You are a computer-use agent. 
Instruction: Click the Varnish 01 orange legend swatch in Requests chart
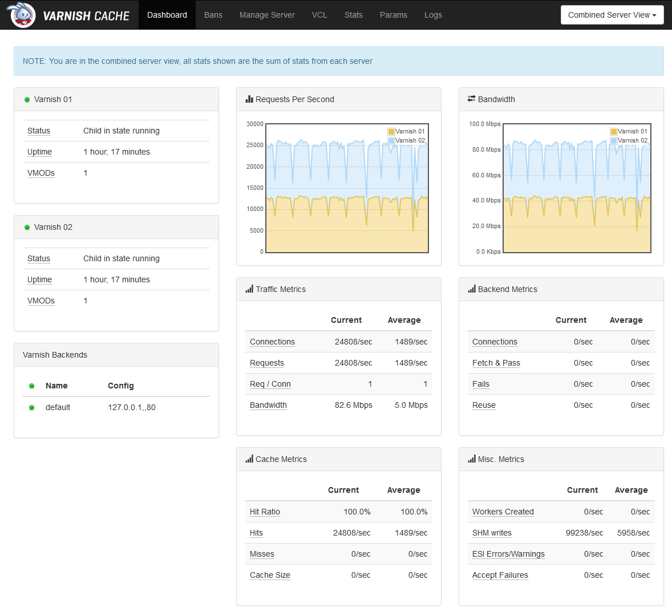point(391,132)
